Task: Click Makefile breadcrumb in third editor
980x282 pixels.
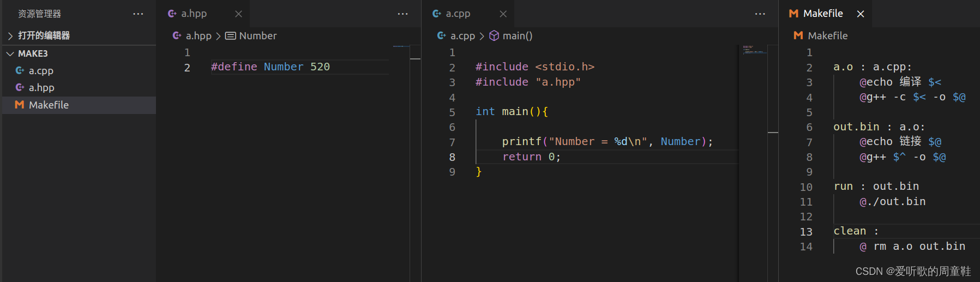Action: 828,35
